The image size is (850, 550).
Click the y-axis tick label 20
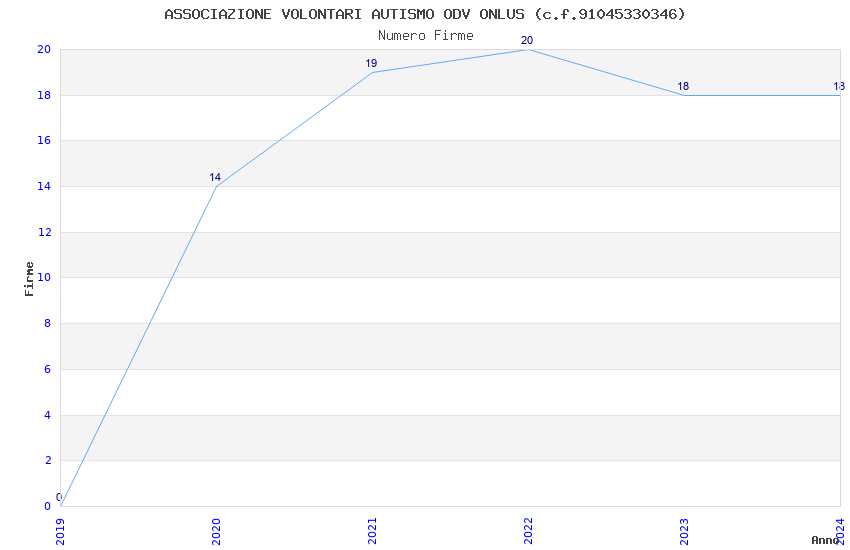pyautogui.click(x=44, y=49)
